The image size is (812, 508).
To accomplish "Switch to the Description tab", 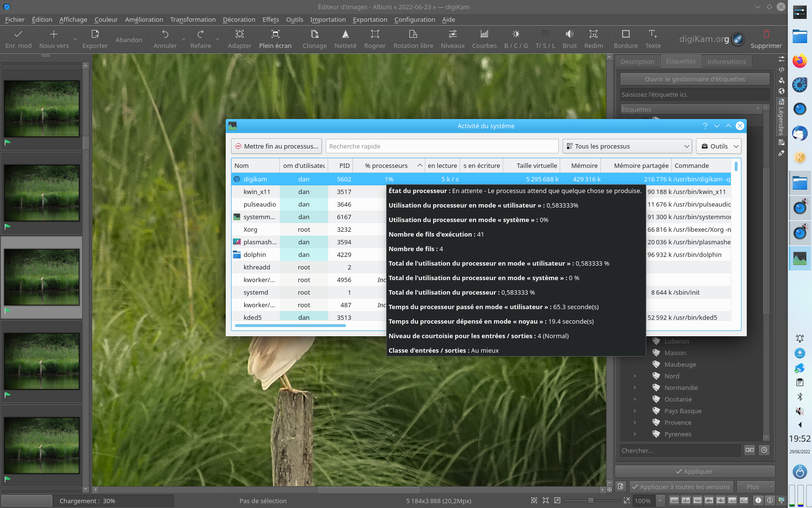I will pos(637,61).
